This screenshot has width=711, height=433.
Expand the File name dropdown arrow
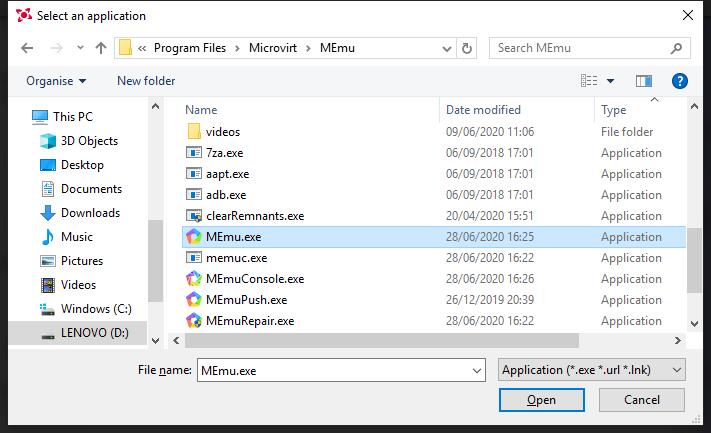click(x=476, y=370)
